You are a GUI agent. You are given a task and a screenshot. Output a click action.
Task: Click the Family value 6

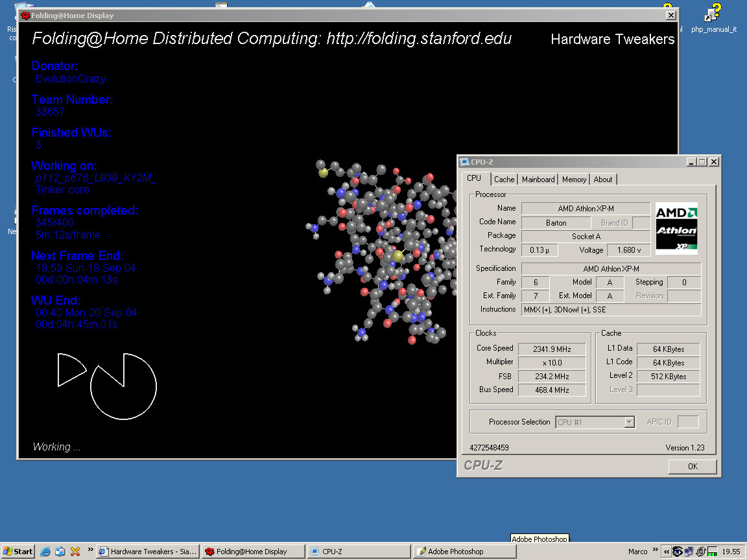(536, 283)
